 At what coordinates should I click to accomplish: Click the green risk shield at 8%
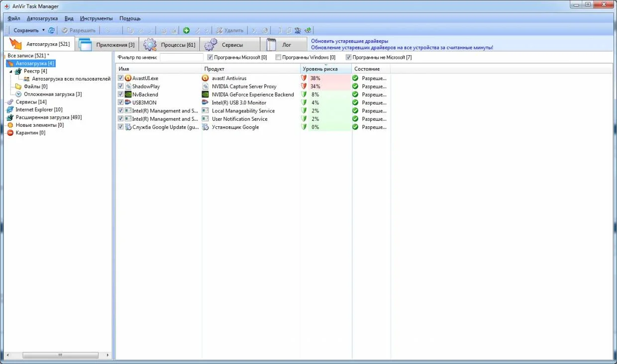pos(304,94)
